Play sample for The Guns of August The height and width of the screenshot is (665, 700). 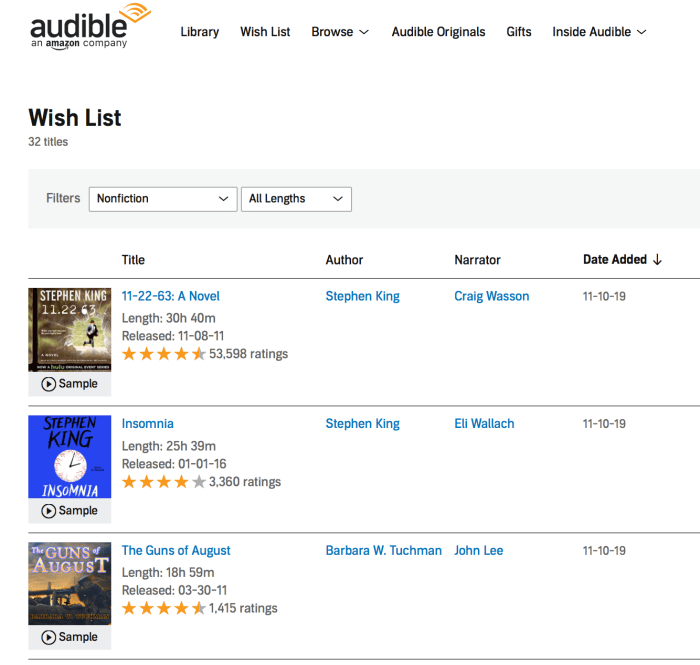(70, 637)
